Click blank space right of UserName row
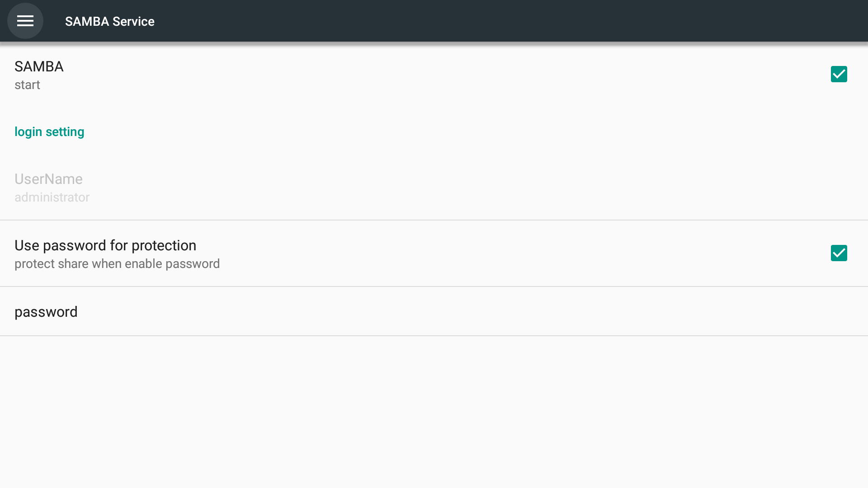 tap(452, 188)
